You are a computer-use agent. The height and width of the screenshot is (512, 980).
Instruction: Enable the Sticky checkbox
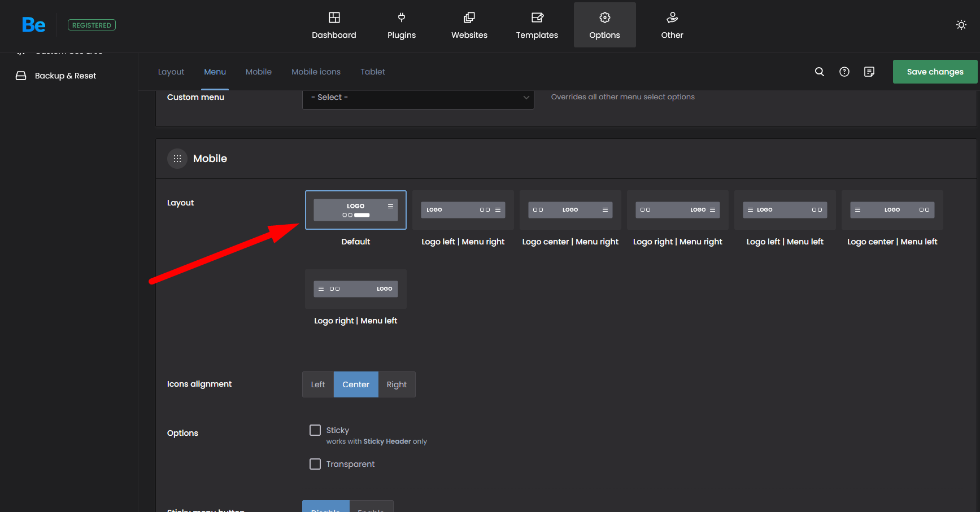click(x=315, y=430)
